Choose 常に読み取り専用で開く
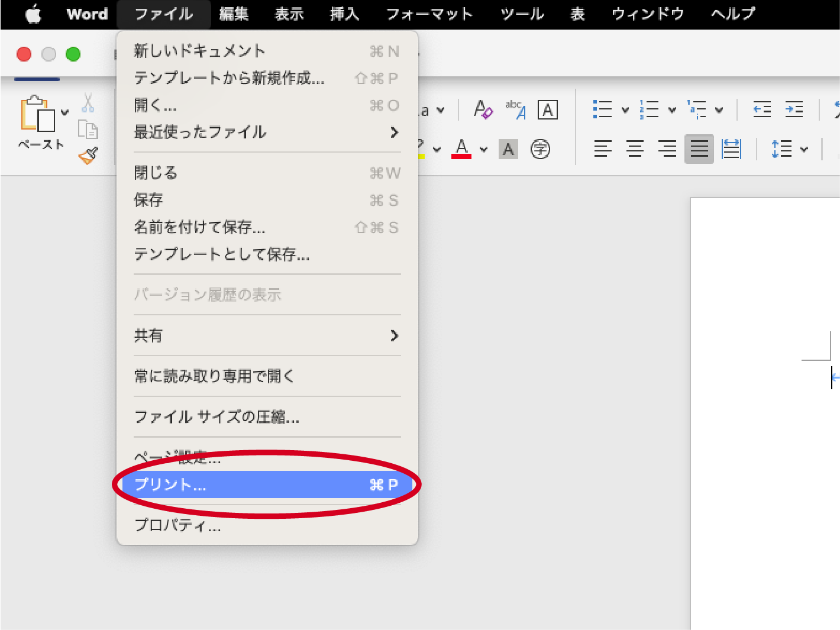Screen dimensions: 840x630 [x=267, y=376]
